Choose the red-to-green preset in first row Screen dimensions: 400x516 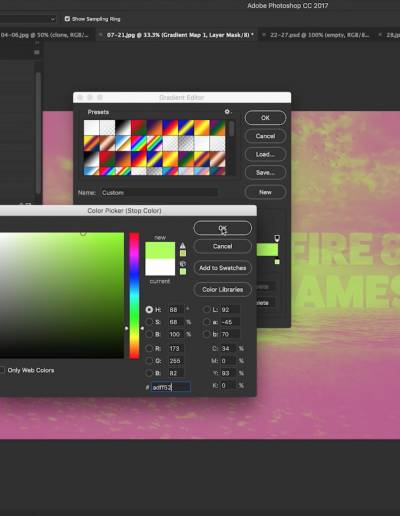(139, 128)
